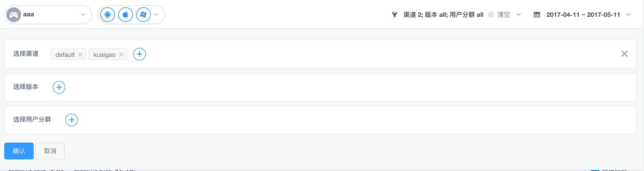Toggle the Windows platform icon
644x171 pixels.
[143, 14]
